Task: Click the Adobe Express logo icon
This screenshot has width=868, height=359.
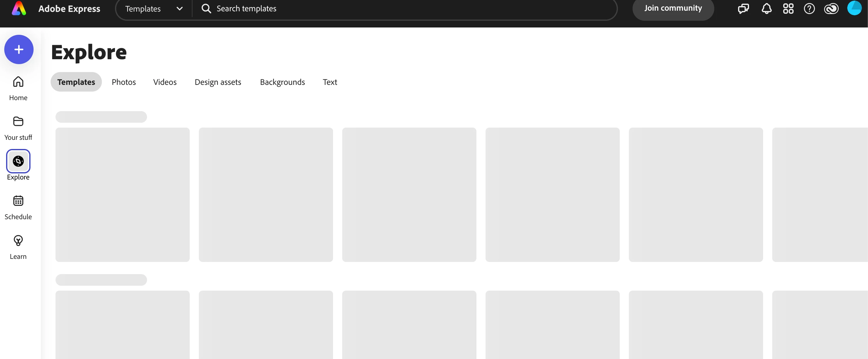Action: click(19, 9)
